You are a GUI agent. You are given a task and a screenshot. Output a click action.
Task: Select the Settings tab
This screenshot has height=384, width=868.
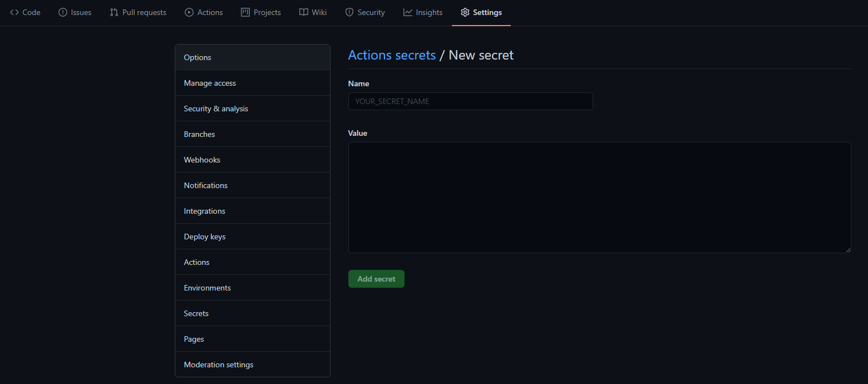tap(481, 12)
